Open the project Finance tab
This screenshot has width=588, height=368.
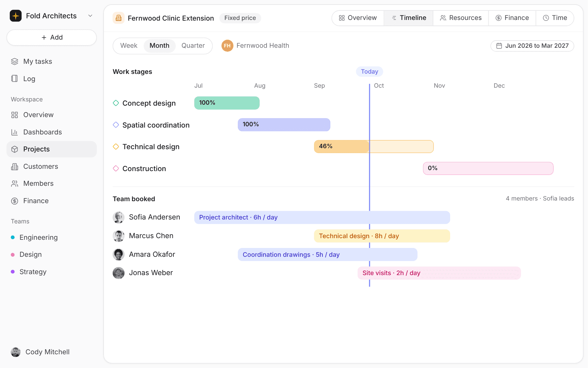pyautogui.click(x=512, y=18)
